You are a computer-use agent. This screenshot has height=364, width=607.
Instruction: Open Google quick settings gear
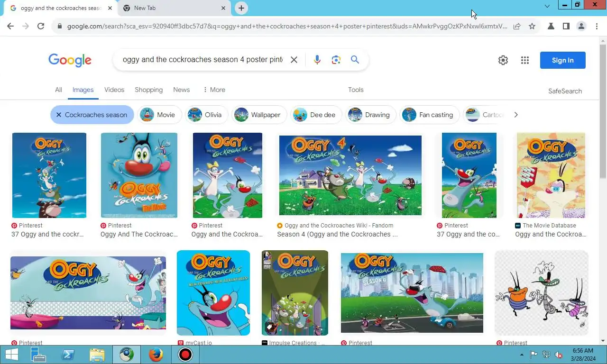[503, 60]
